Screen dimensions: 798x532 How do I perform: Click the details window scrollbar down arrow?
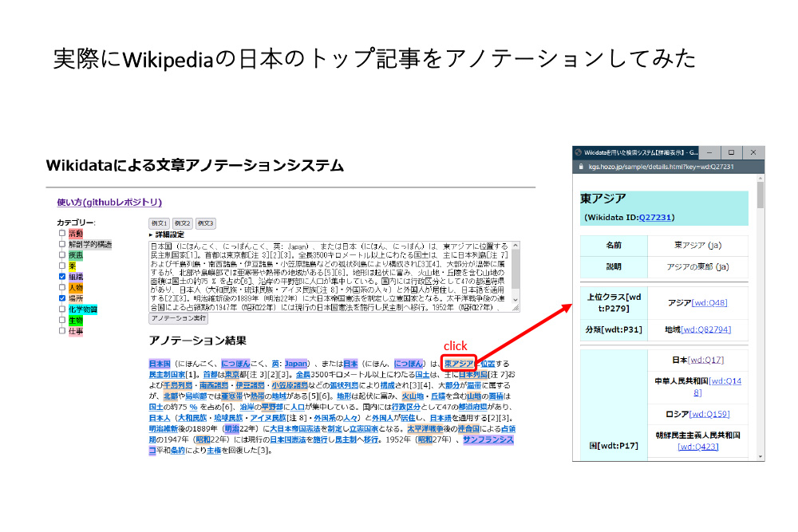[x=760, y=457]
